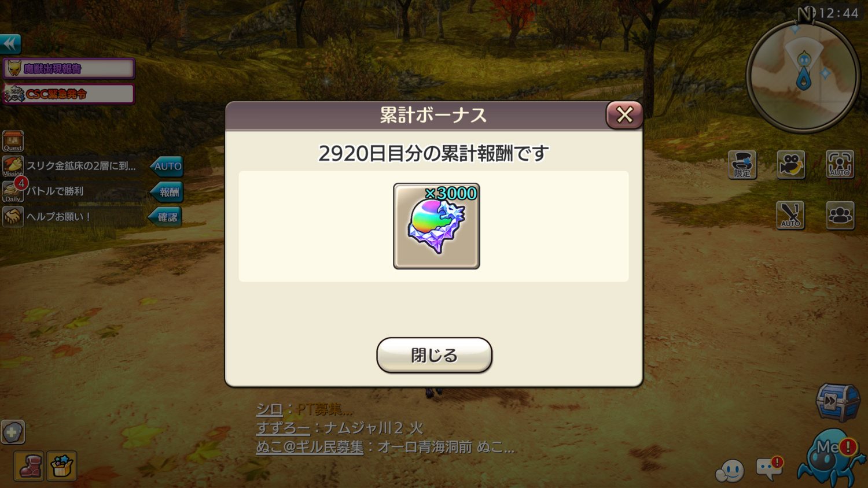
Task: Open the Daily missions icon
Action: (13, 191)
